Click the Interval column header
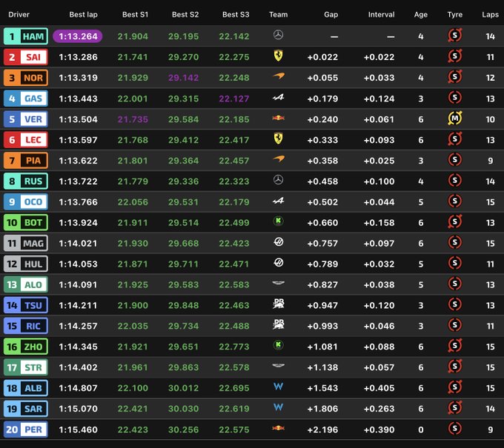 [x=381, y=15]
